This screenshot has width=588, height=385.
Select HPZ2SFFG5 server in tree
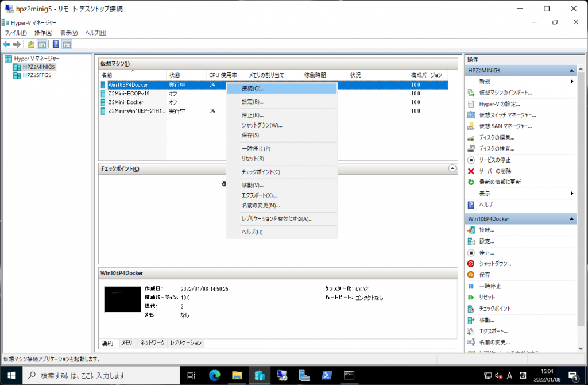[x=37, y=75]
